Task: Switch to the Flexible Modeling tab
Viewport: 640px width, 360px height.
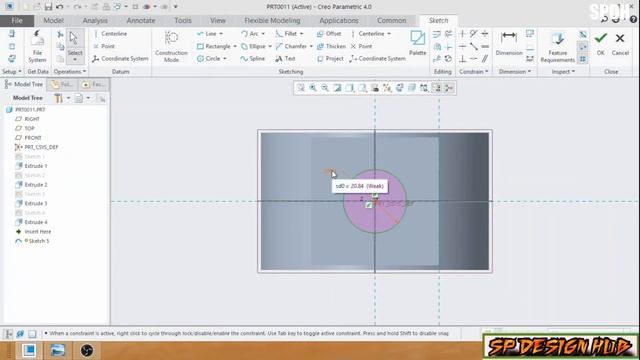Action: tap(272, 20)
